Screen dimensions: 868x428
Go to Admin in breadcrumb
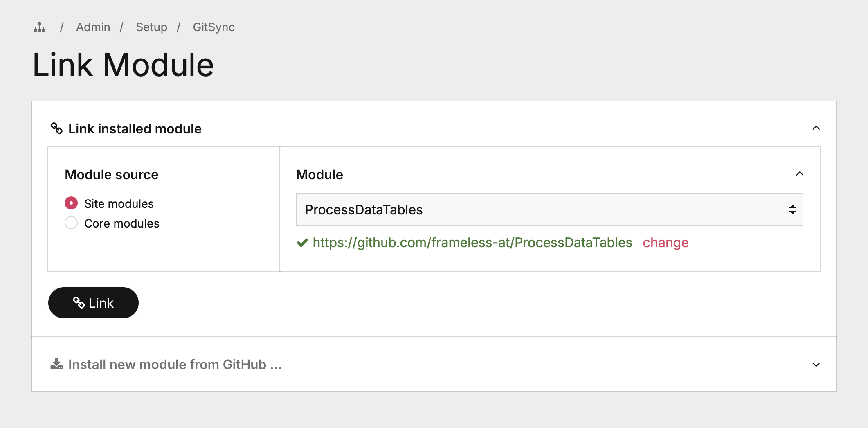point(93,27)
